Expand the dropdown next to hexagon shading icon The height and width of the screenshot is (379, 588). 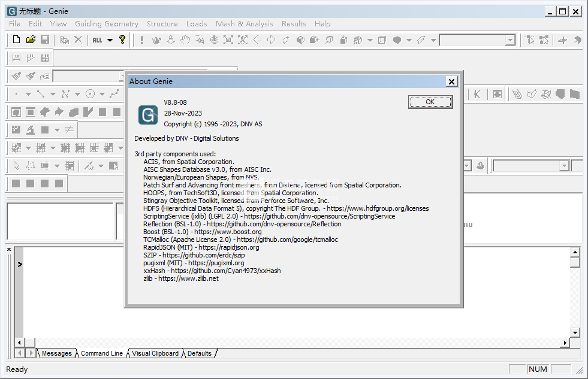click(x=409, y=40)
